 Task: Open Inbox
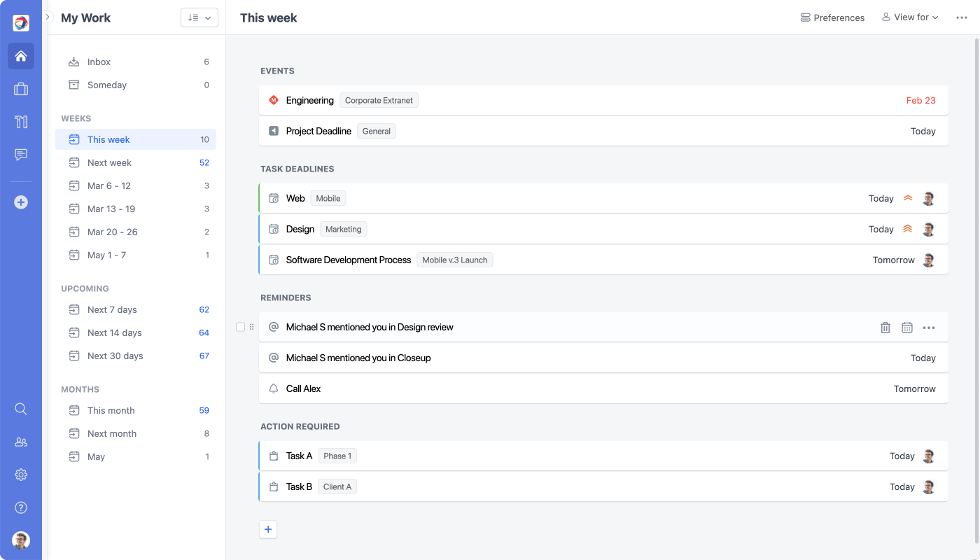tap(136, 62)
